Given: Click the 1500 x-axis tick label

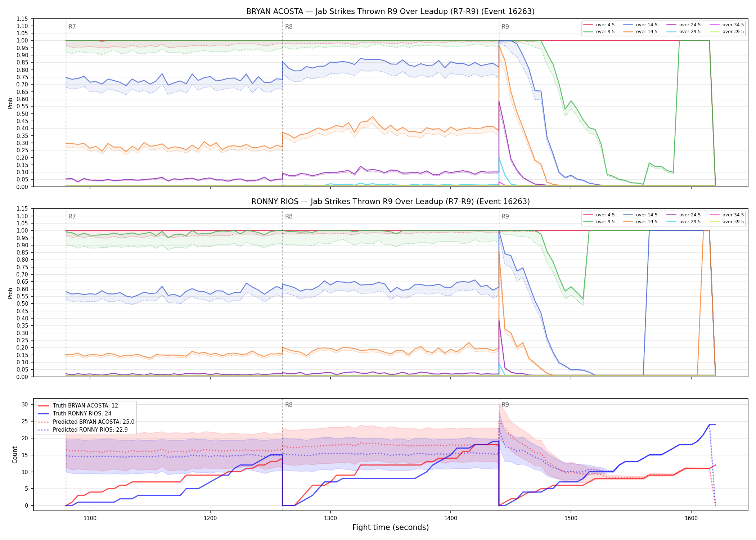Looking at the screenshot, I should (x=571, y=518).
